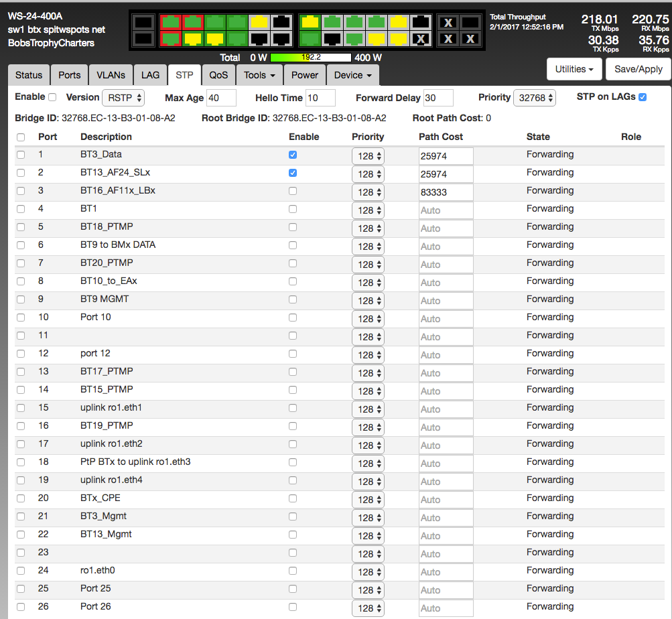Click the top black slot in the far-left port block

(143, 23)
